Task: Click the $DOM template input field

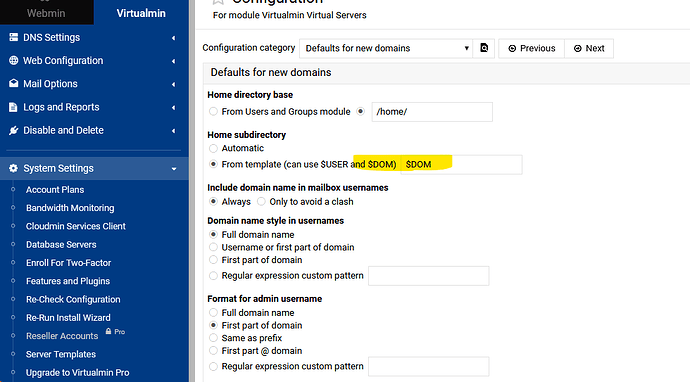Action: [462, 165]
